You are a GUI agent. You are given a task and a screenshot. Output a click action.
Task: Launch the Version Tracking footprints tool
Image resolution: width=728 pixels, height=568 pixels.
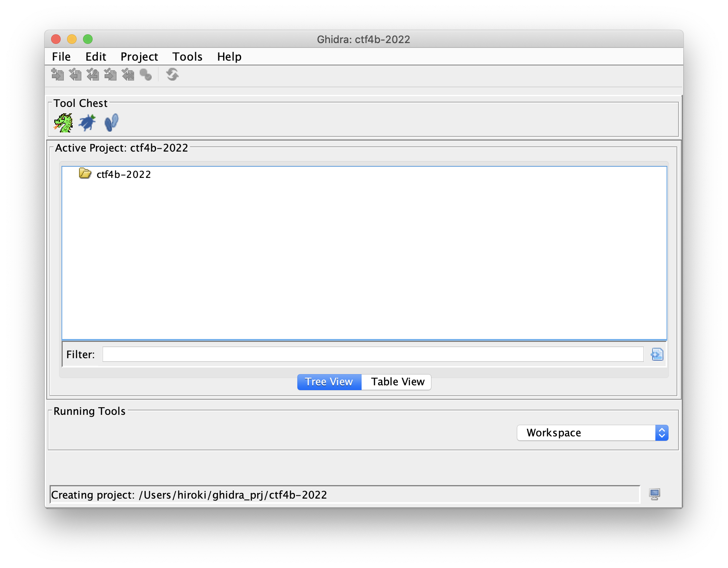point(111,123)
